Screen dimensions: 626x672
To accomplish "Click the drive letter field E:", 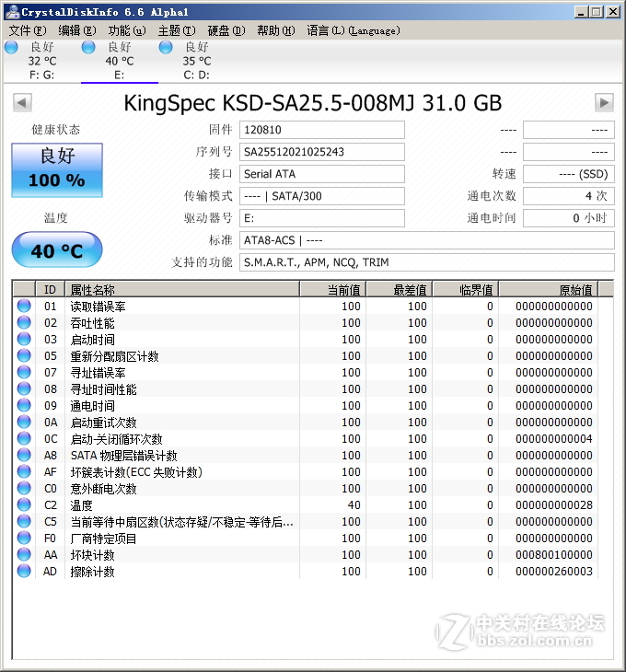I will click(x=322, y=218).
